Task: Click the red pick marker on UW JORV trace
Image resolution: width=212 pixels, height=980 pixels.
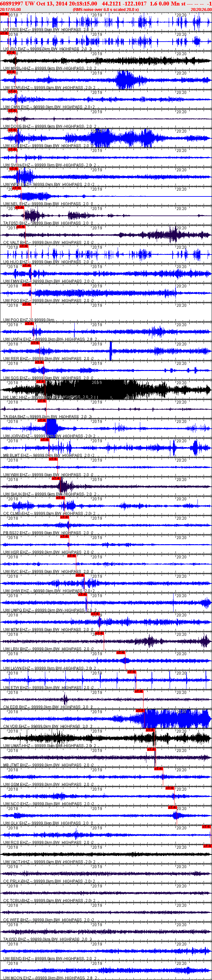Action: pos(42,420)
